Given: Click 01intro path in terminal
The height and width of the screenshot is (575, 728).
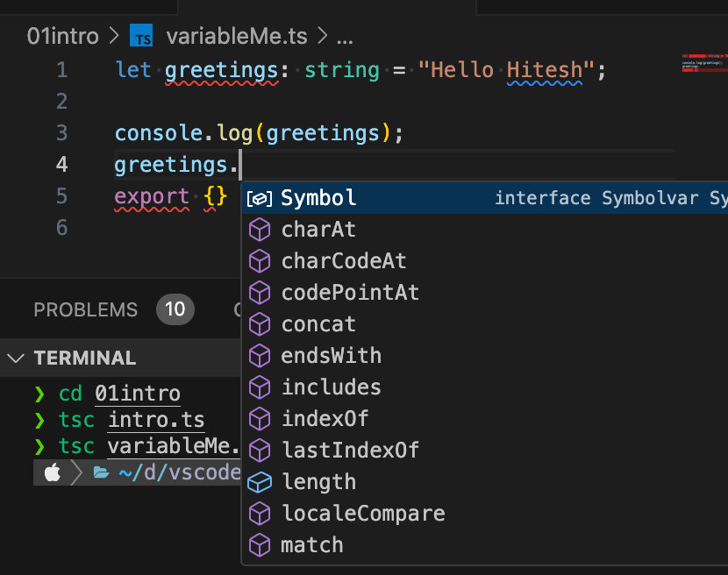Looking at the screenshot, I should click(138, 394).
